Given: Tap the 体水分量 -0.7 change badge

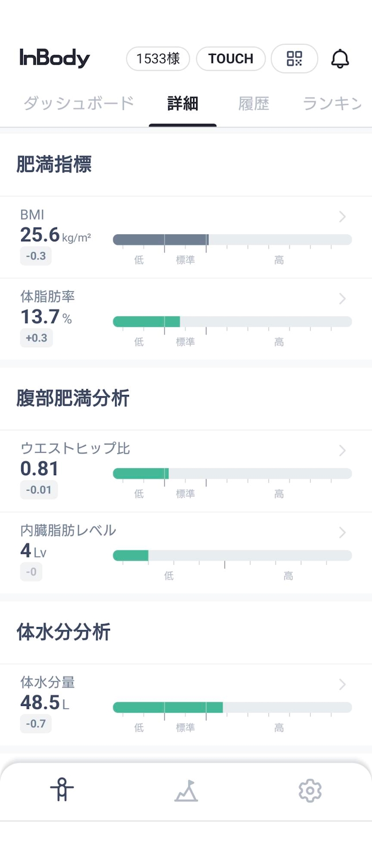Looking at the screenshot, I should (36, 724).
